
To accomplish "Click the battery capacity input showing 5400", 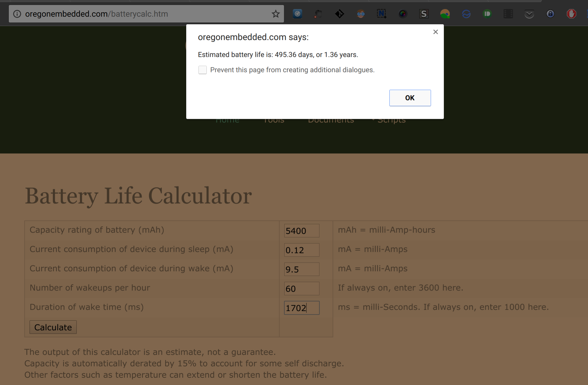I will point(301,231).
